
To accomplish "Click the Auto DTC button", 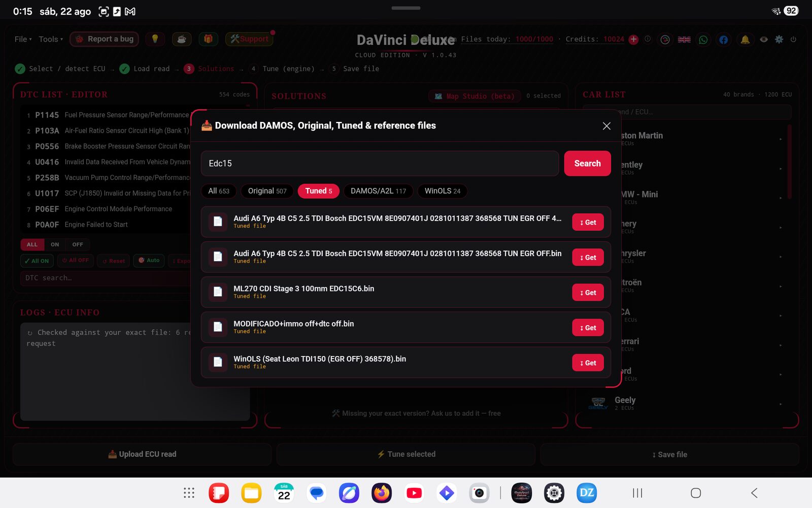I will (149, 261).
